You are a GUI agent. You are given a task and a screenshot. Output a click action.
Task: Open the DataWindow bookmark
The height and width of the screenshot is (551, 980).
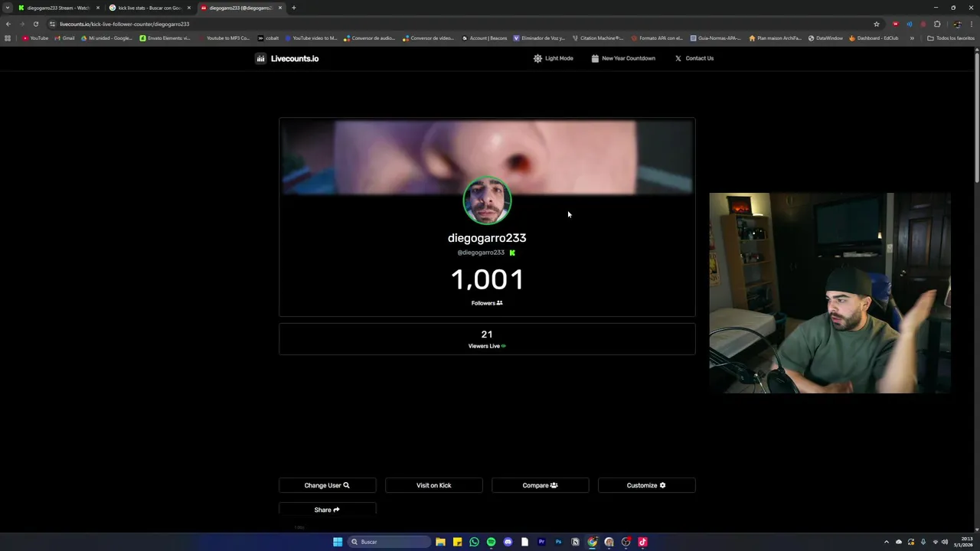point(825,38)
